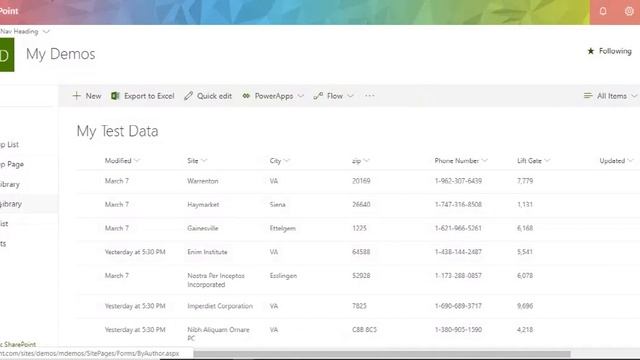
Task: Click the Gainesville site cell
Action: [x=202, y=228]
